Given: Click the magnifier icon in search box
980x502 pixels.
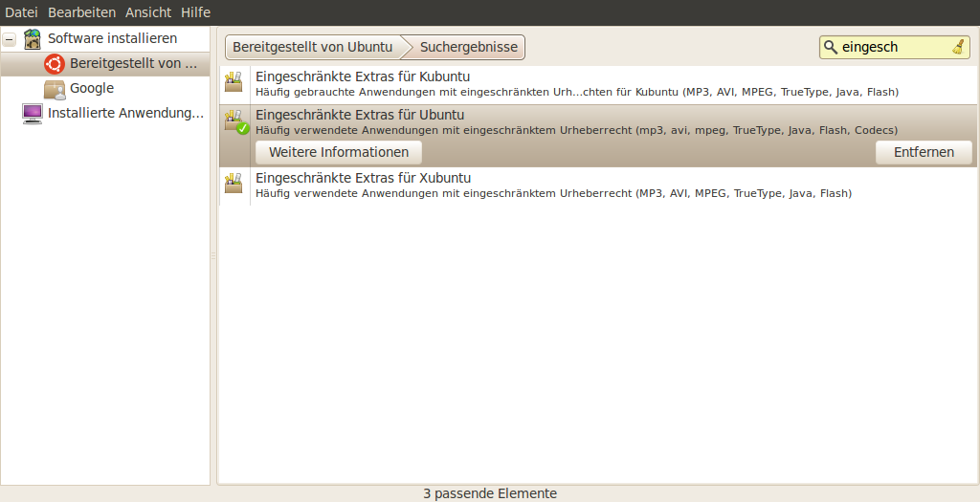Looking at the screenshot, I should [x=831, y=47].
